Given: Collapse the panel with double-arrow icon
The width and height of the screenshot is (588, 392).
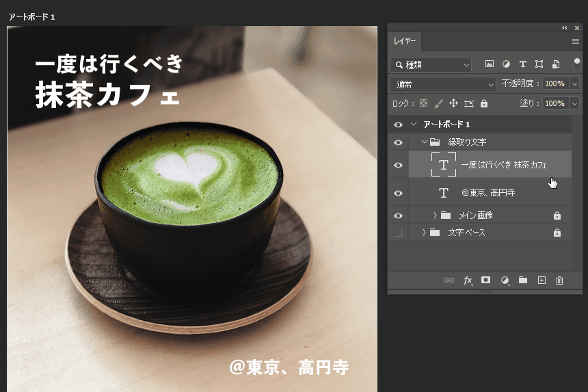Looking at the screenshot, I should tap(564, 28).
